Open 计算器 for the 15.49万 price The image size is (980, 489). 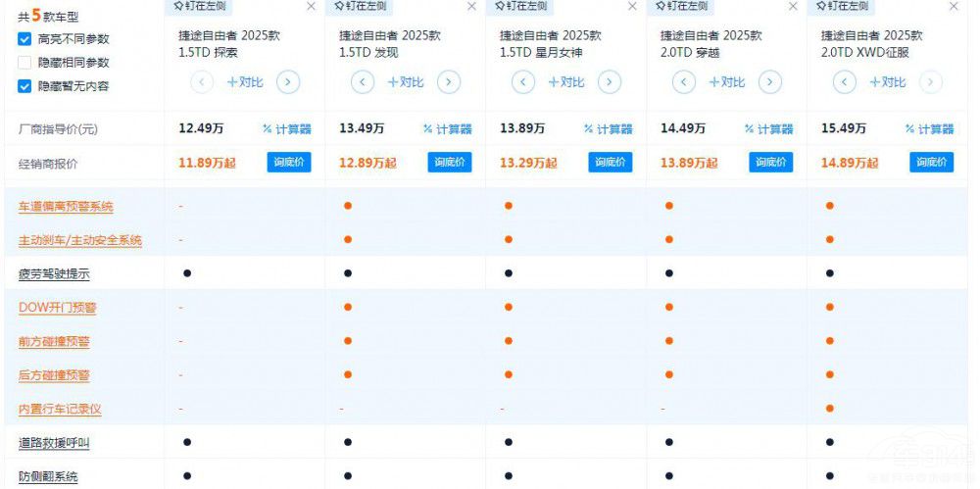[929, 128]
